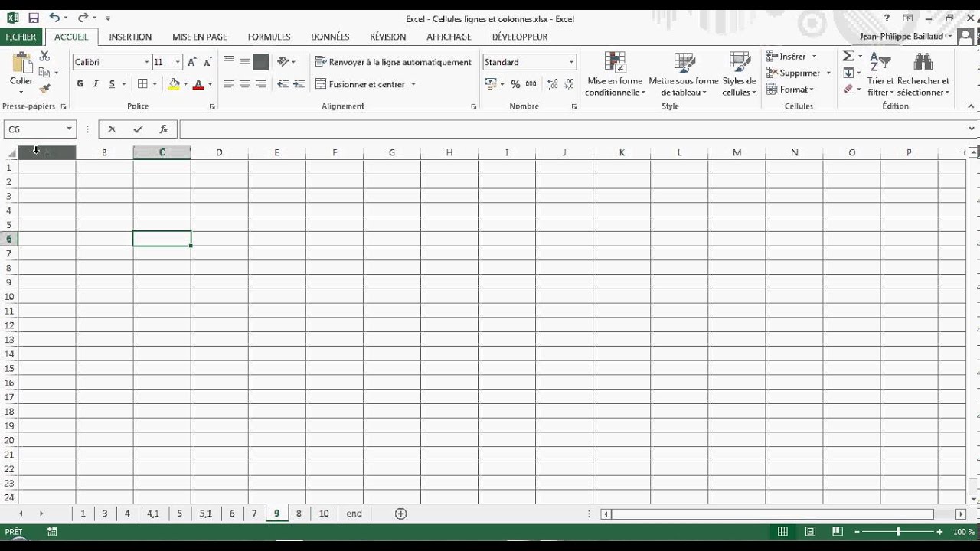
Task: Click the percent style icon
Action: coord(515,84)
